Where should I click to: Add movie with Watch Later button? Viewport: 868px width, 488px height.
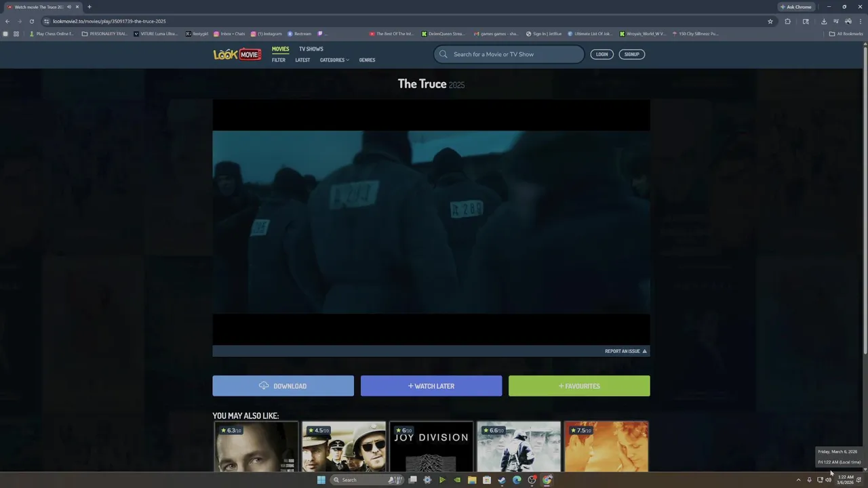tap(431, 386)
